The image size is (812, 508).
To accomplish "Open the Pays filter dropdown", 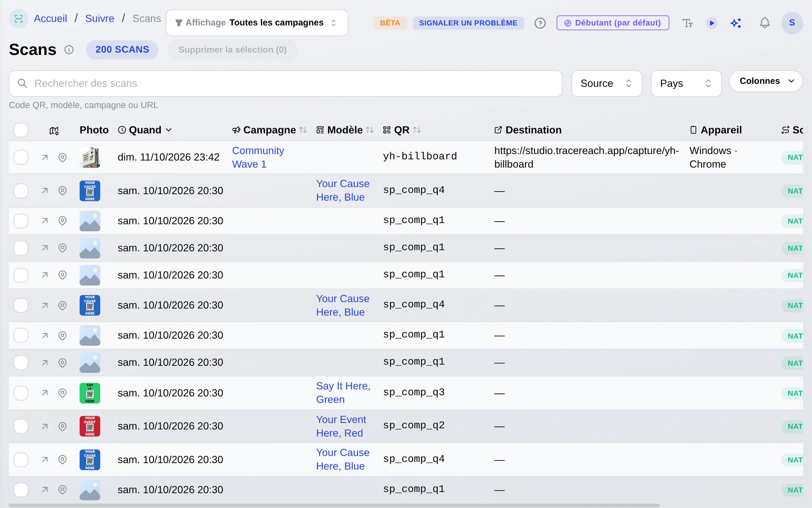I will pyautogui.click(x=686, y=83).
